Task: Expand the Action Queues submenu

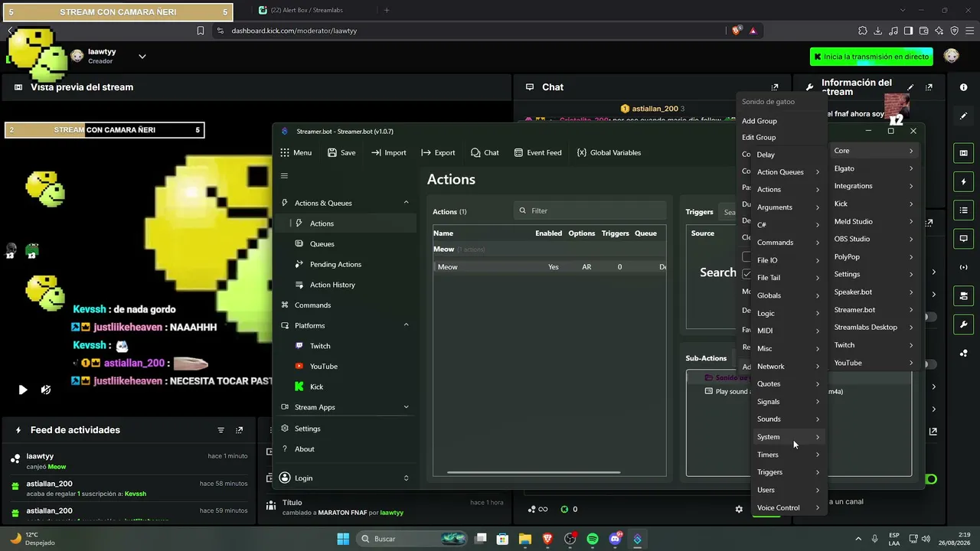Action: 788,172
